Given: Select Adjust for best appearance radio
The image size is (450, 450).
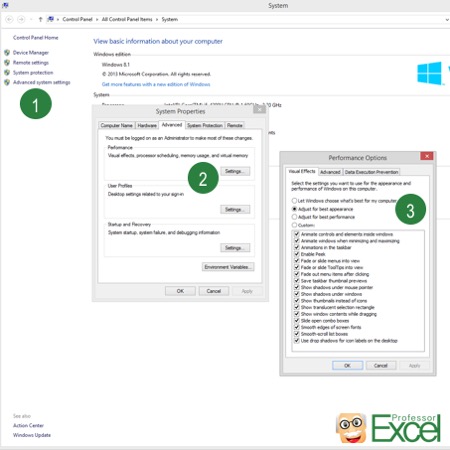Looking at the screenshot, I should 294,209.
